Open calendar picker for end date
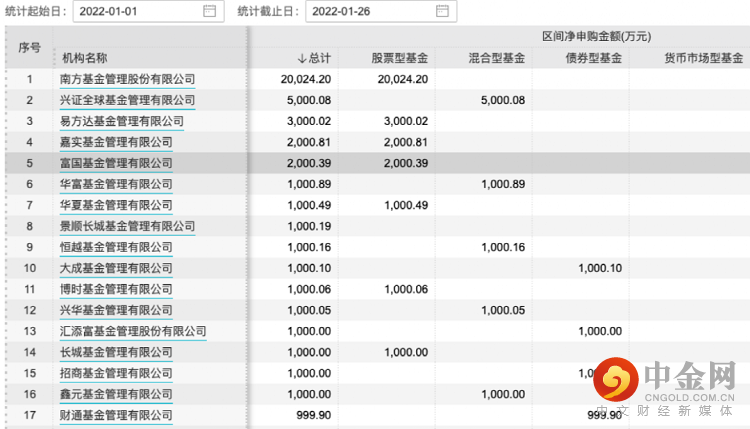 pos(442,11)
